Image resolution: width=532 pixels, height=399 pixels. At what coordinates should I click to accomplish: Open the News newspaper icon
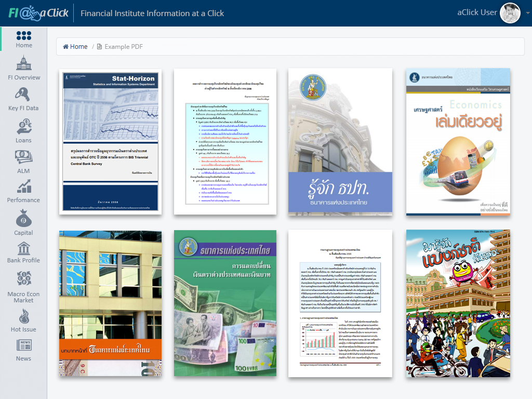point(24,345)
